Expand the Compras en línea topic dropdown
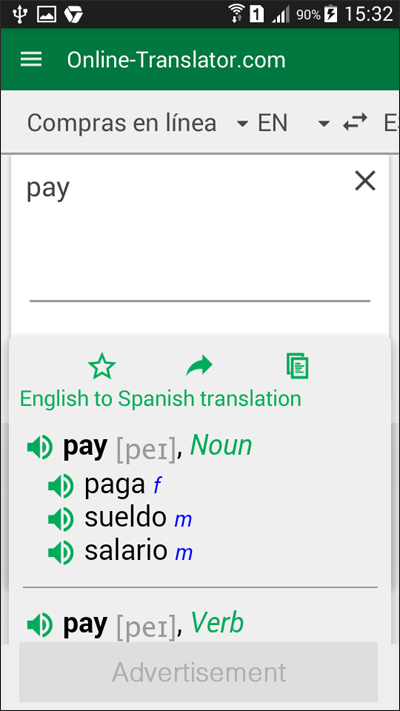The height and width of the screenshot is (711, 400). pos(137,123)
